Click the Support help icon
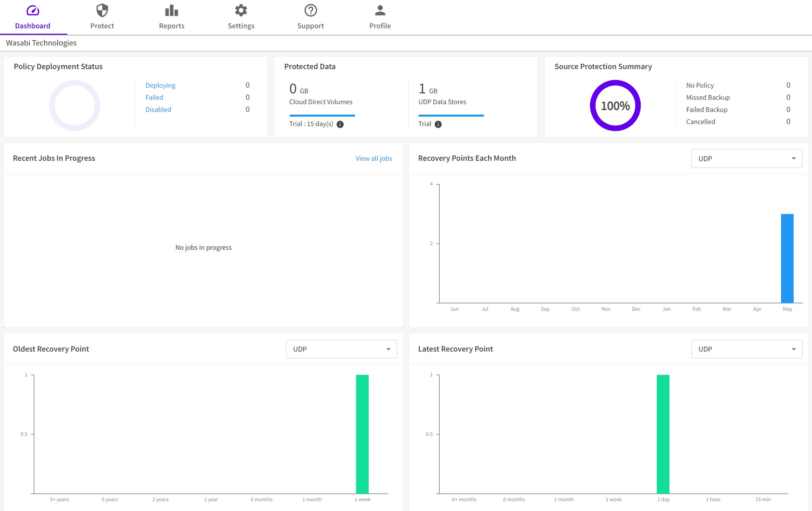Screen dimensions: 812x511 [311, 11]
